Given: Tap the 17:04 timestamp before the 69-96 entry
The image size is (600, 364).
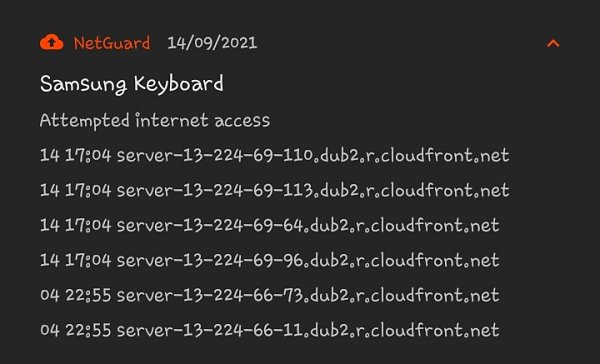Looking at the screenshot, I should click(x=88, y=260).
